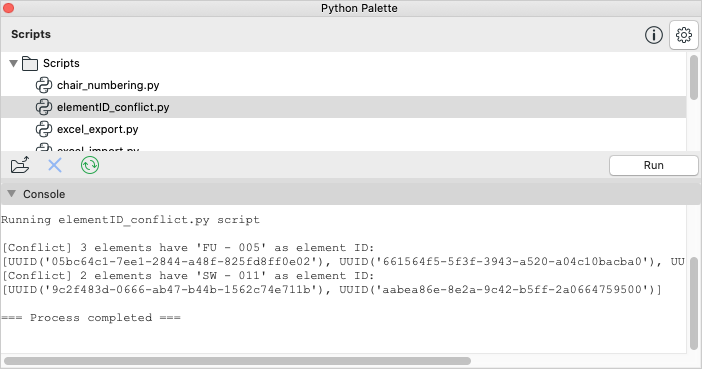Click Python icon beside elementID_conflict.py

[x=44, y=107]
